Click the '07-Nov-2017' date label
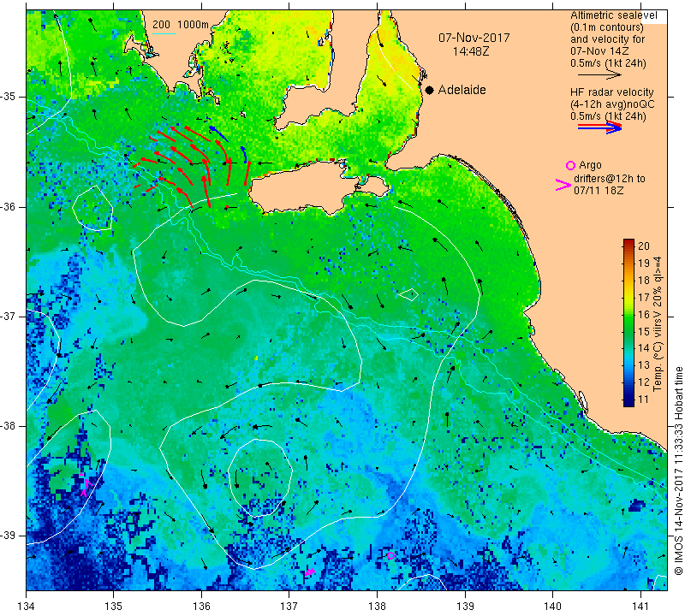Screen dimensions: 685x616 (x=474, y=38)
